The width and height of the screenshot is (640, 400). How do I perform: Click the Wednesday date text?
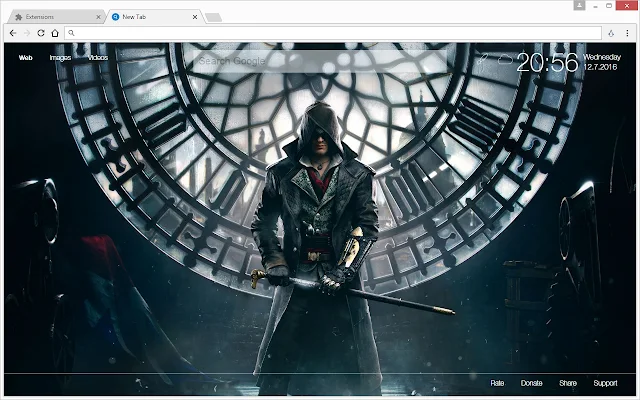point(602,57)
